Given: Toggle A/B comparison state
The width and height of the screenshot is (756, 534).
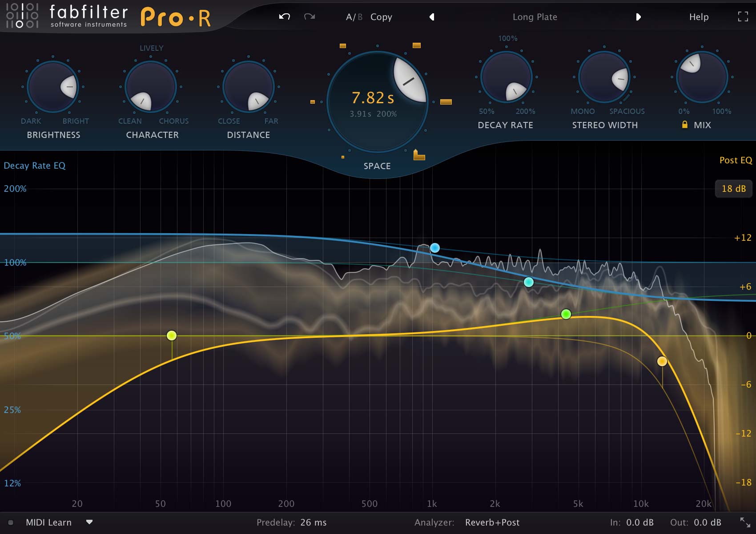Looking at the screenshot, I should click(354, 17).
